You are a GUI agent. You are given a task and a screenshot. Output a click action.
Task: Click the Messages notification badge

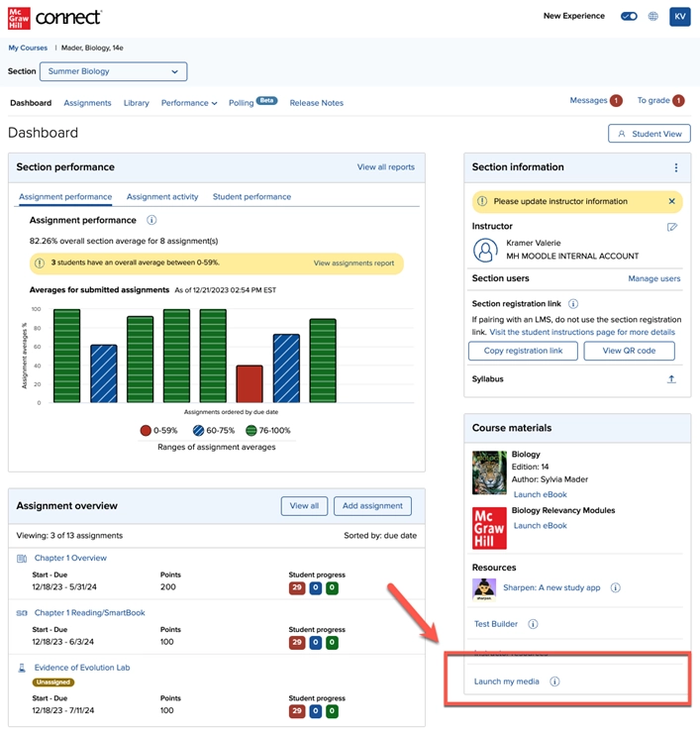[x=617, y=100]
